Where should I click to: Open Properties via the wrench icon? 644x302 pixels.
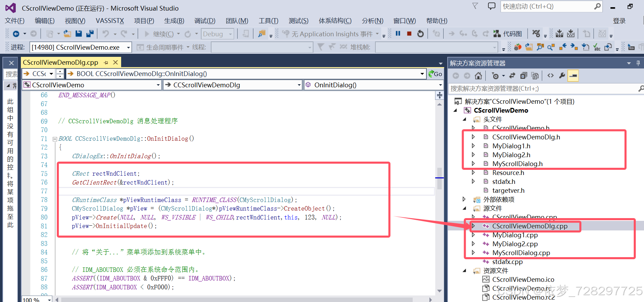pyautogui.click(x=562, y=76)
